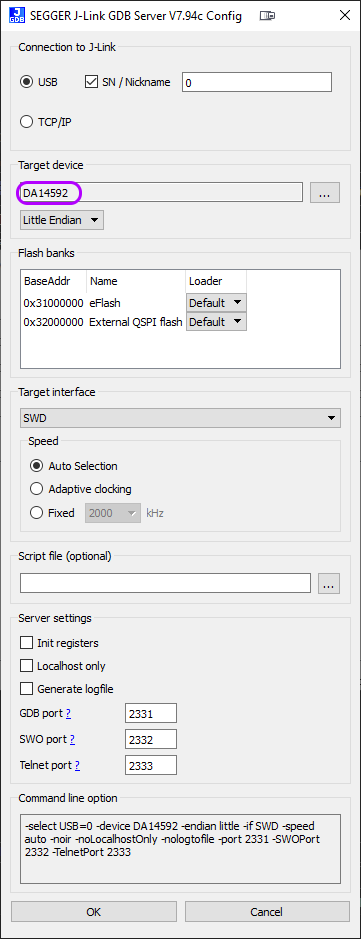The image size is (361, 939).
Task: Open the External QSPI flash loader dropdown
Action: 216,322
